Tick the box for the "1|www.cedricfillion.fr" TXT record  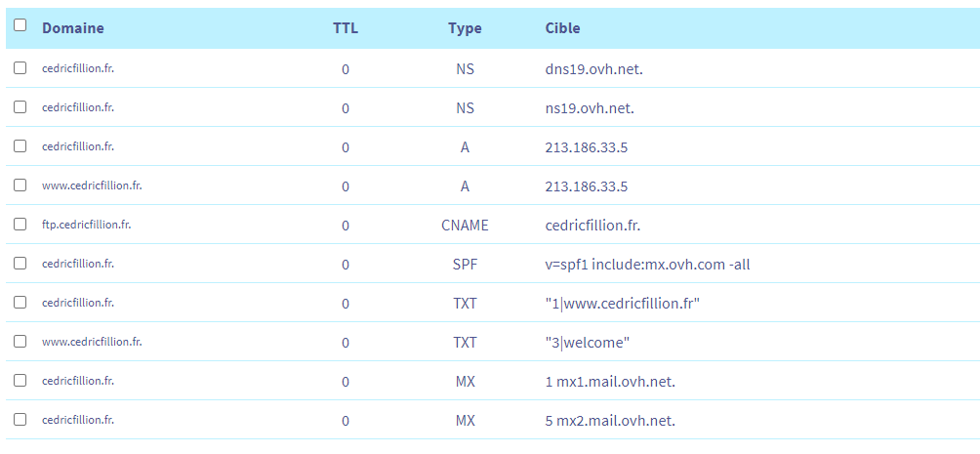click(x=20, y=303)
